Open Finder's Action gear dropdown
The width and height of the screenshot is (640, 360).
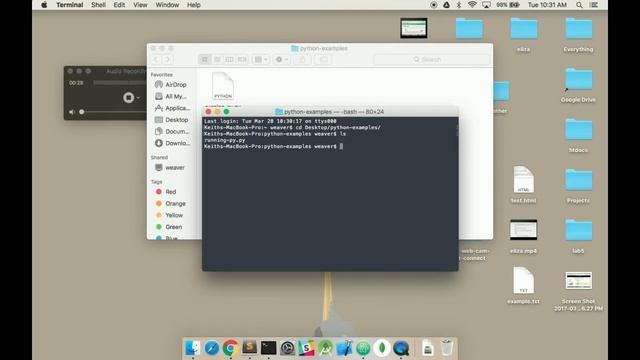click(282, 60)
